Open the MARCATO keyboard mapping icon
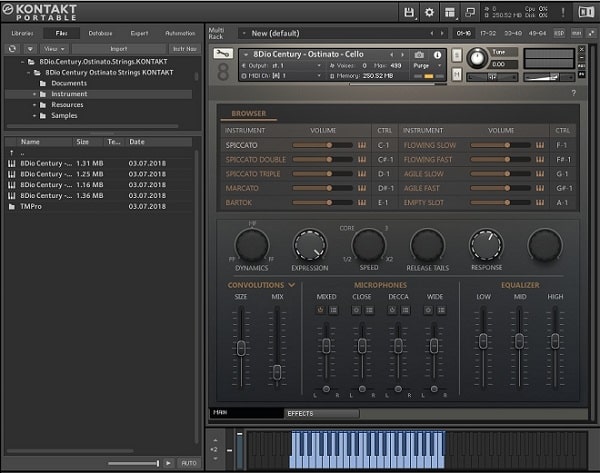600x473 pixels. [x=362, y=188]
